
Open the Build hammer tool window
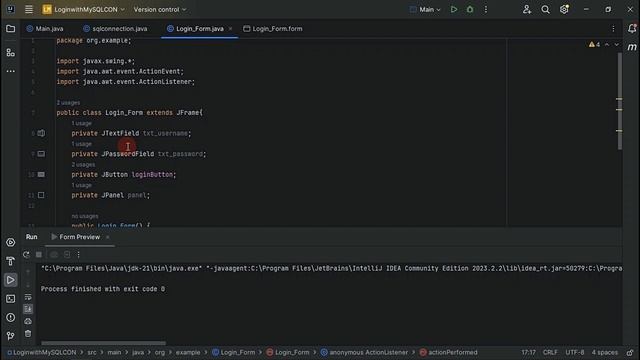click(11, 261)
